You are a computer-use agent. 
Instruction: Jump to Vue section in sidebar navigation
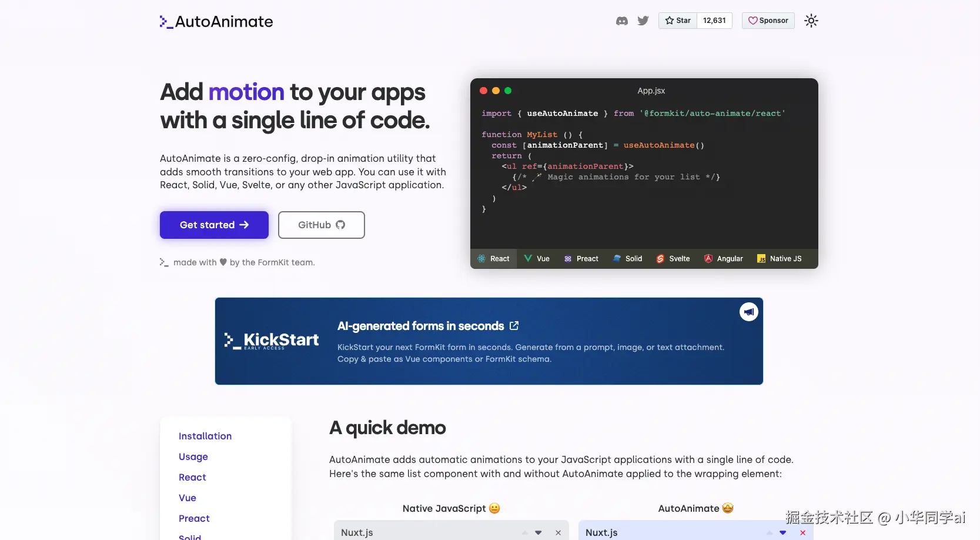[x=188, y=498]
